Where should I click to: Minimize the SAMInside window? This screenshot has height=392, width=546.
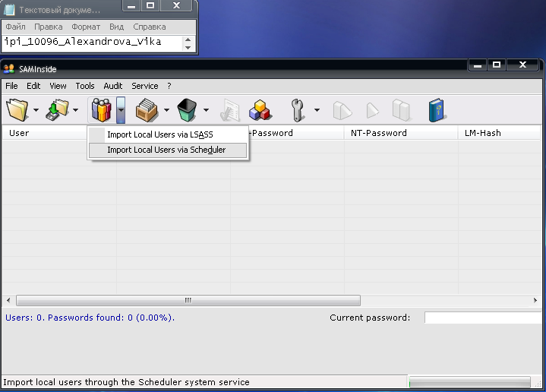pyautogui.click(x=478, y=65)
